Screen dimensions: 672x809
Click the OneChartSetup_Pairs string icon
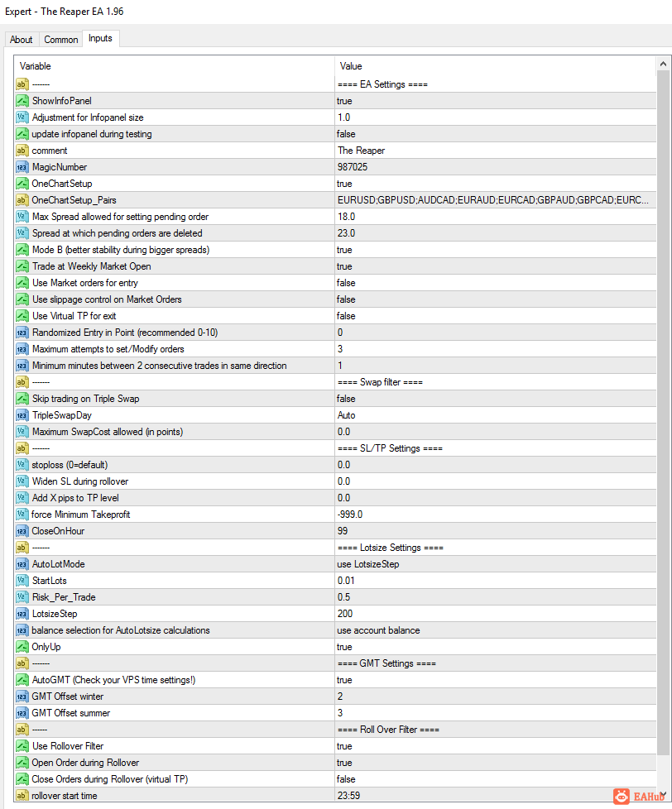tap(22, 199)
